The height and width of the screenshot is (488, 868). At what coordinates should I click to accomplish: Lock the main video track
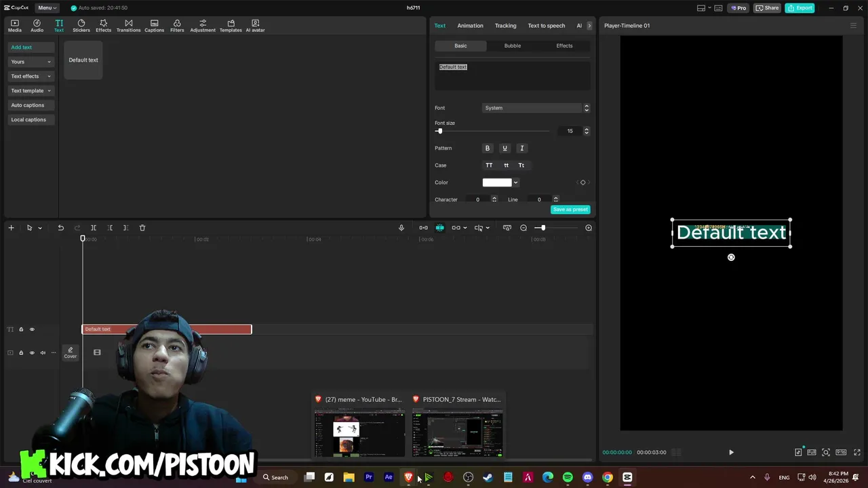click(21, 352)
